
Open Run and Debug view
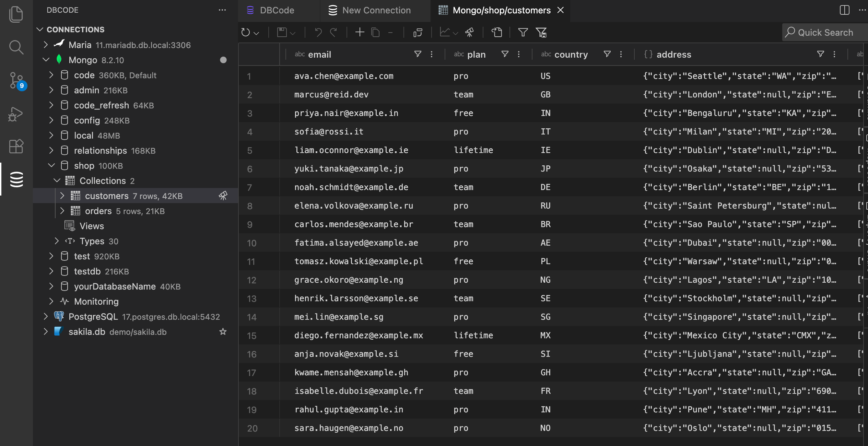[x=16, y=114]
